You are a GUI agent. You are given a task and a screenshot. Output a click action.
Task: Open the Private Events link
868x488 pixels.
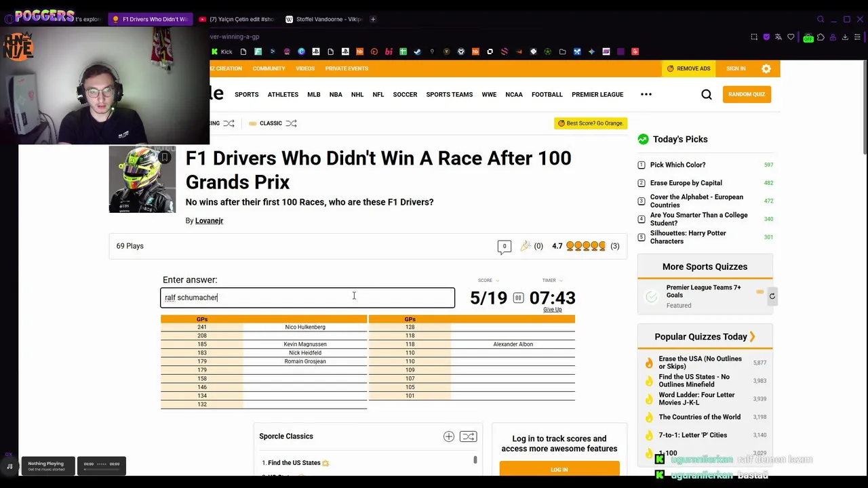[347, 68]
